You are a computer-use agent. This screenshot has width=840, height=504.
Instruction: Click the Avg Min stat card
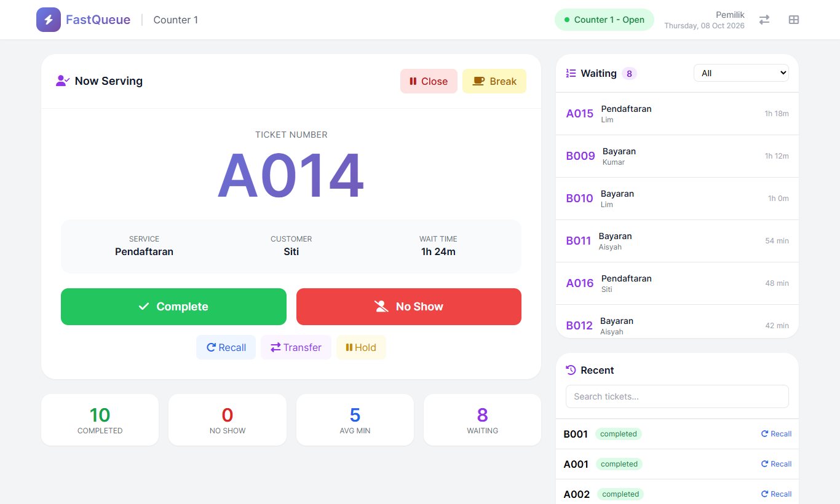(x=355, y=420)
